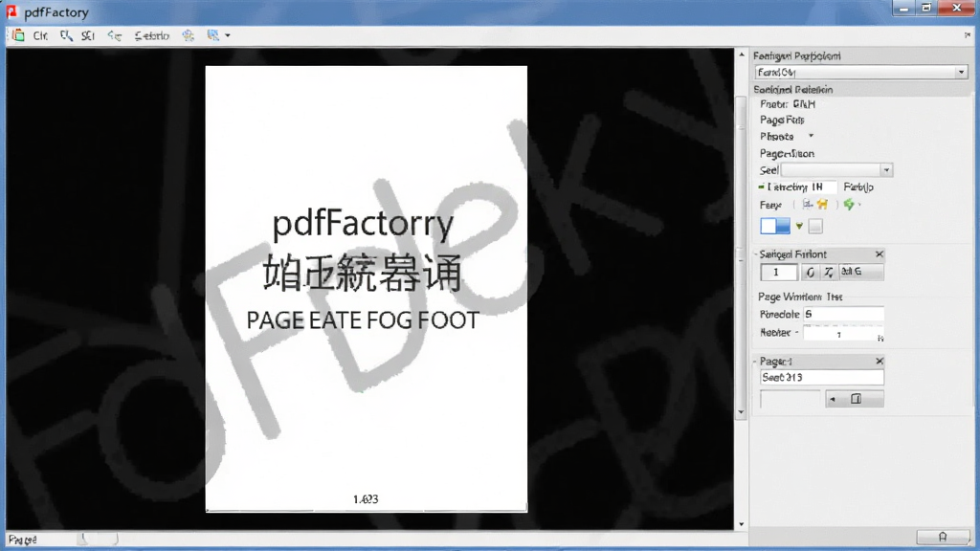Image resolution: width=980 pixels, height=551 pixels.
Task: Click the yellow icon next to 'Feey'
Action: point(822,205)
